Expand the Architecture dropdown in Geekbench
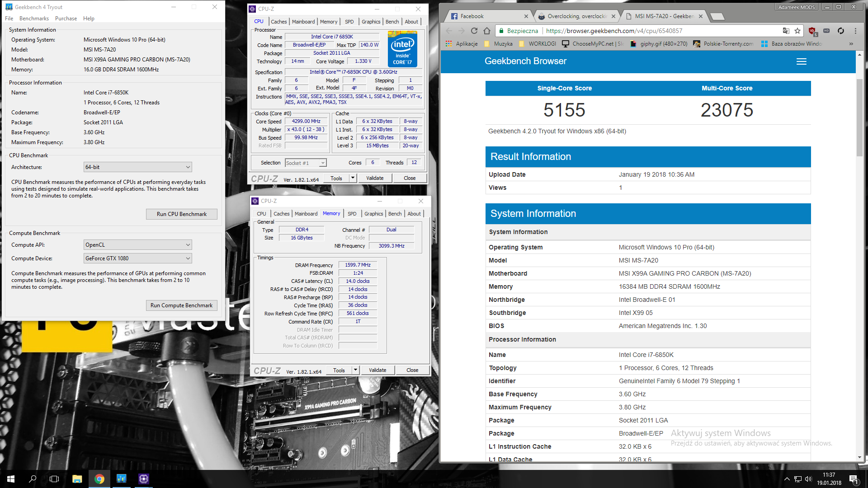Screen dimensions: 868x488 138,167
